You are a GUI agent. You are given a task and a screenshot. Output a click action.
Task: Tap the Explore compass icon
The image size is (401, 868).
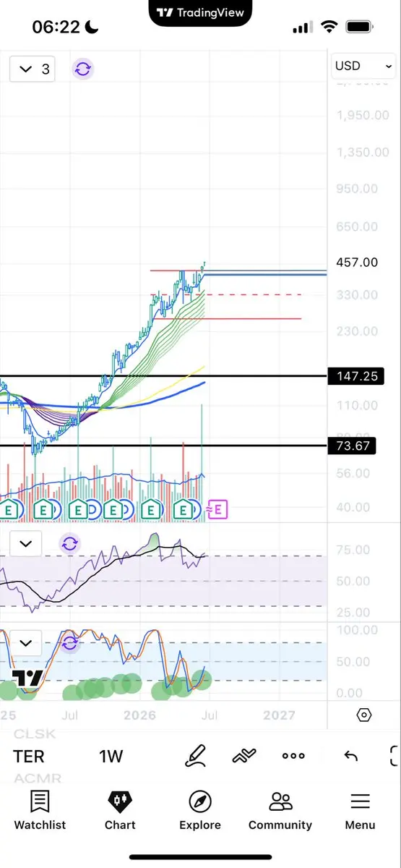(x=200, y=801)
